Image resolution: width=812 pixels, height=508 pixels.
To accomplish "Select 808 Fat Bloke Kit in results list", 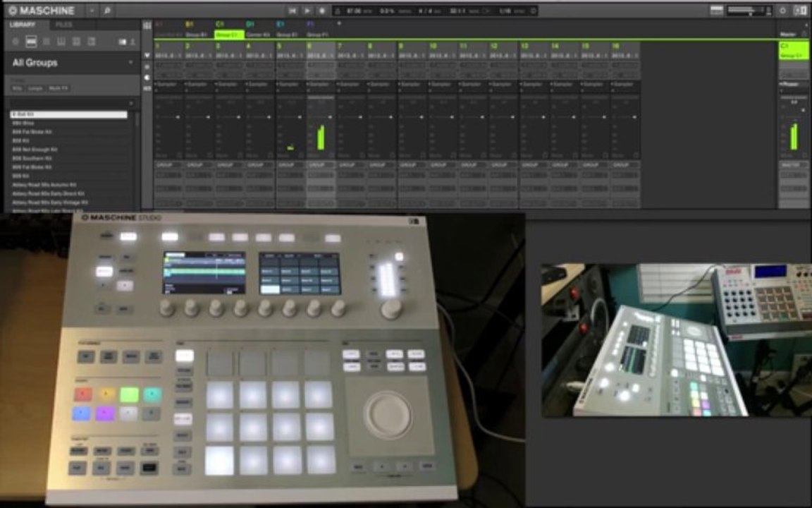I will pyautogui.click(x=32, y=132).
